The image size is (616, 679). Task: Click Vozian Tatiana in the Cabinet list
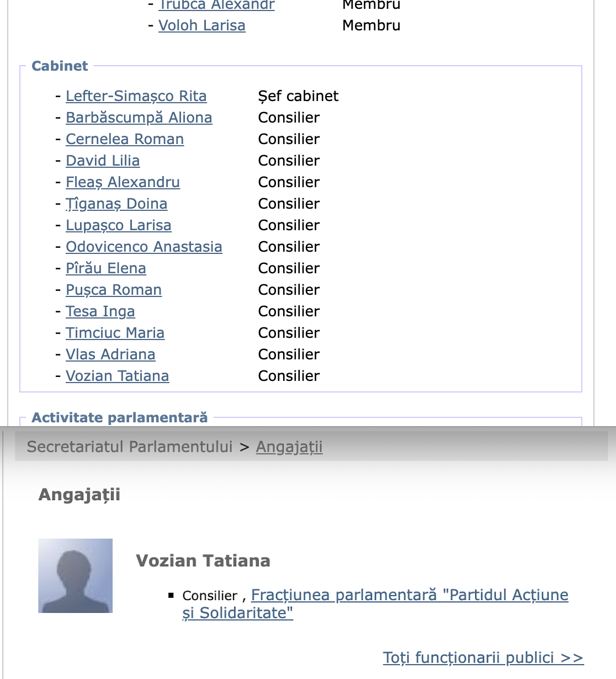(117, 376)
